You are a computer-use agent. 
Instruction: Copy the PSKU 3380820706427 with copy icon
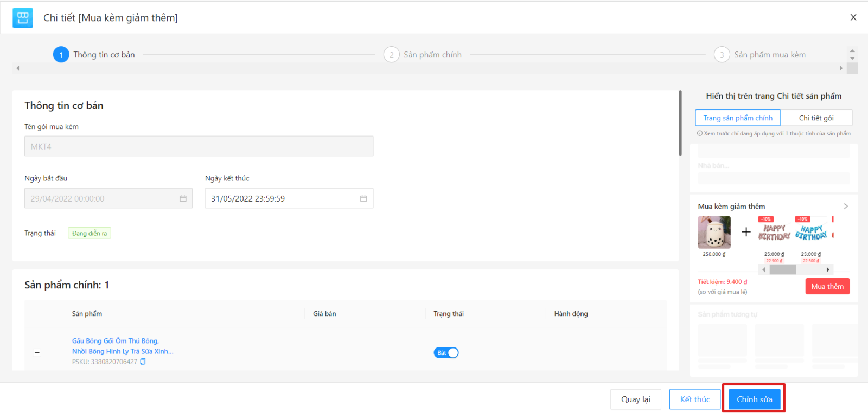(x=143, y=362)
